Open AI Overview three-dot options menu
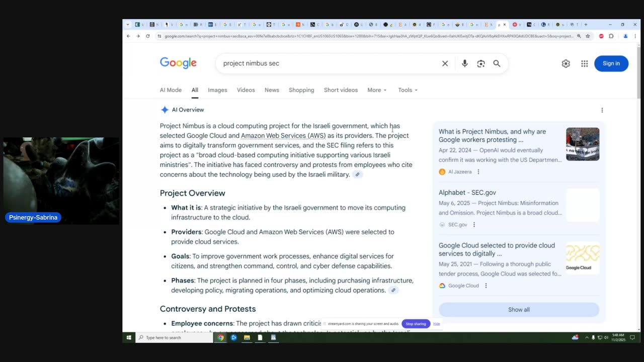 [602, 110]
